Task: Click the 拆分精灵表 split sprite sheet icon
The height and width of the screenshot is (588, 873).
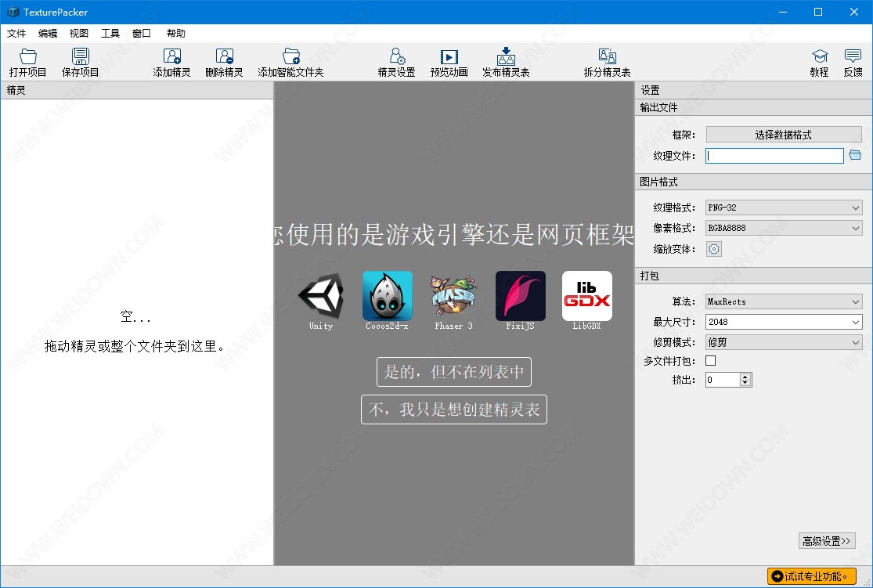Action: (607, 56)
